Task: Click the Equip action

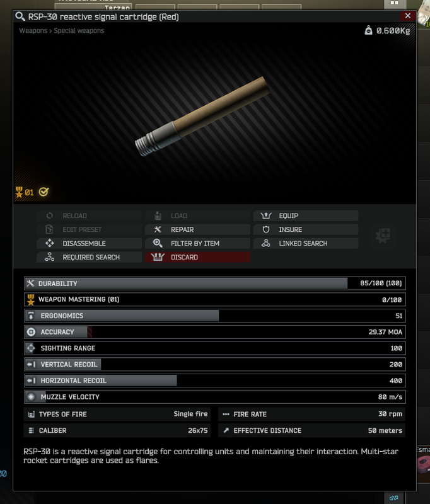Action: [306, 215]
